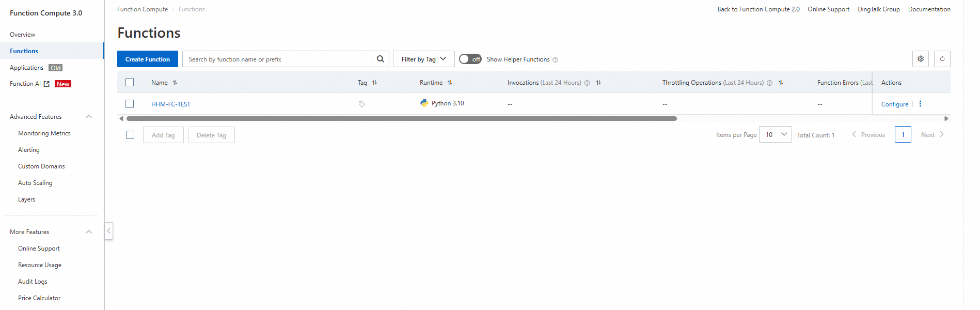
Task: Open Audit Logs page
Action: (33, 282)
